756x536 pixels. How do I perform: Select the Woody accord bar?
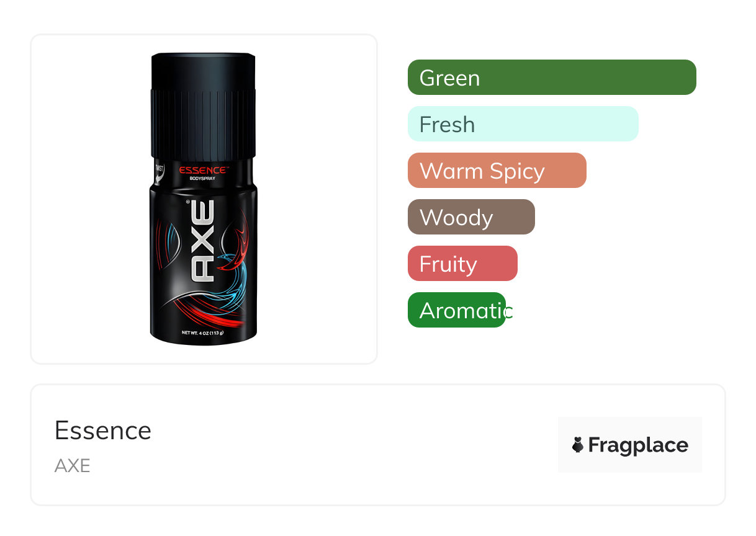[471, 217]
